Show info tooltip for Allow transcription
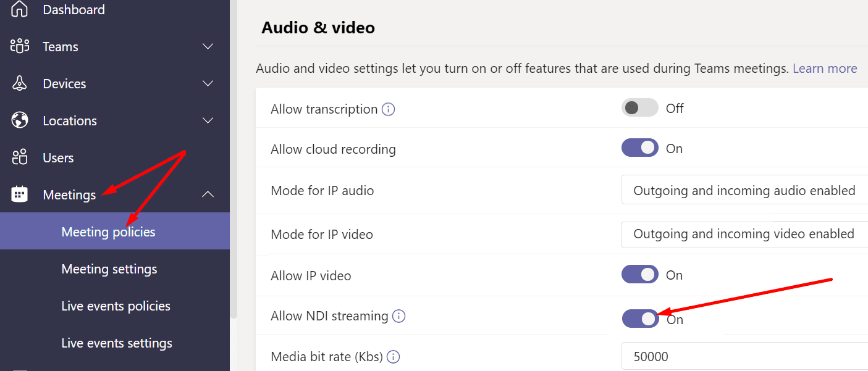This screenshot has width=868, height=371. [388, 109]
